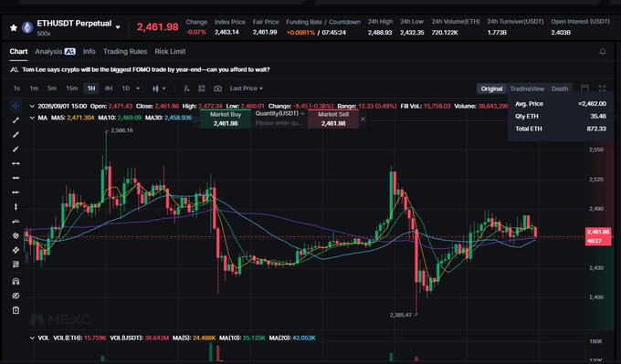
Task: Select the 1H timeframe
Action: (x=91, y=88)
